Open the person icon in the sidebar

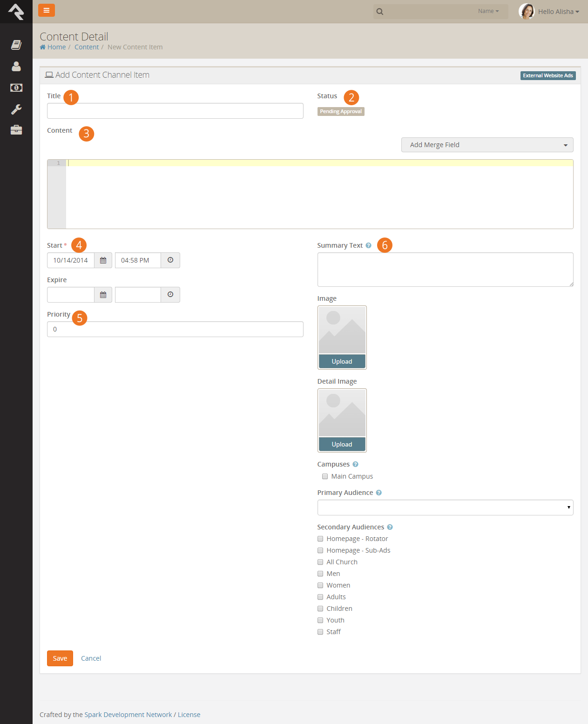pyautogui.click(x=16, y=66)
